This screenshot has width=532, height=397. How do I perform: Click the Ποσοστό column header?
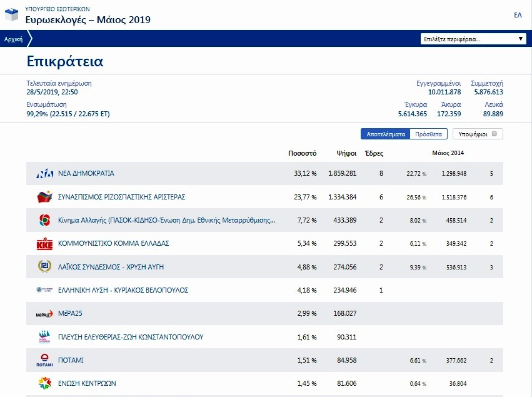[x=302, y=153]
